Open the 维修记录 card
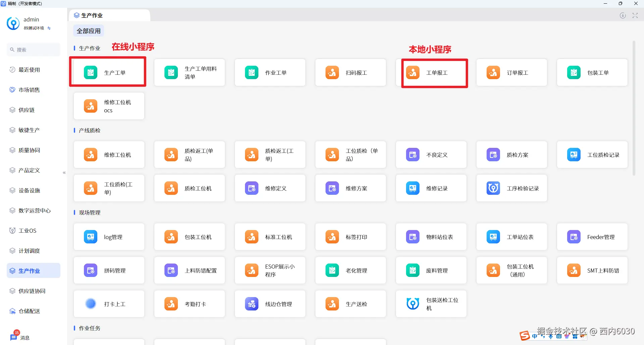Viewport: 644px width, 345px height. (x=431, y=188)
